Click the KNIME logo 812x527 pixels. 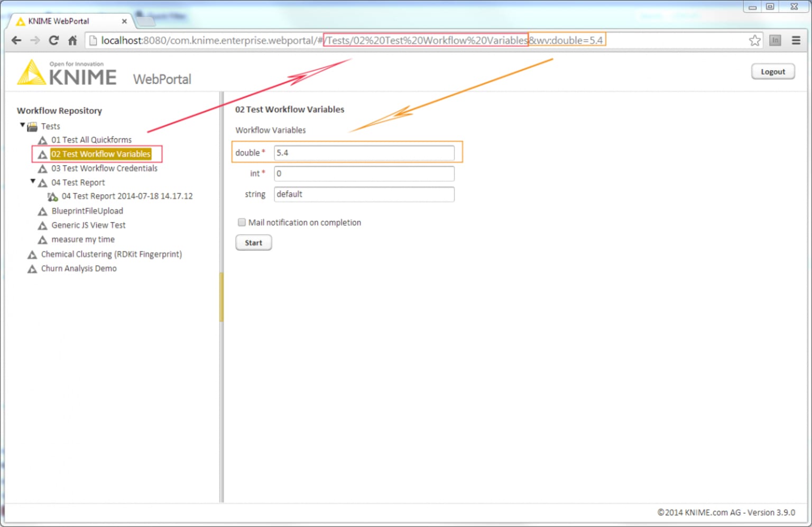point(67,73)
